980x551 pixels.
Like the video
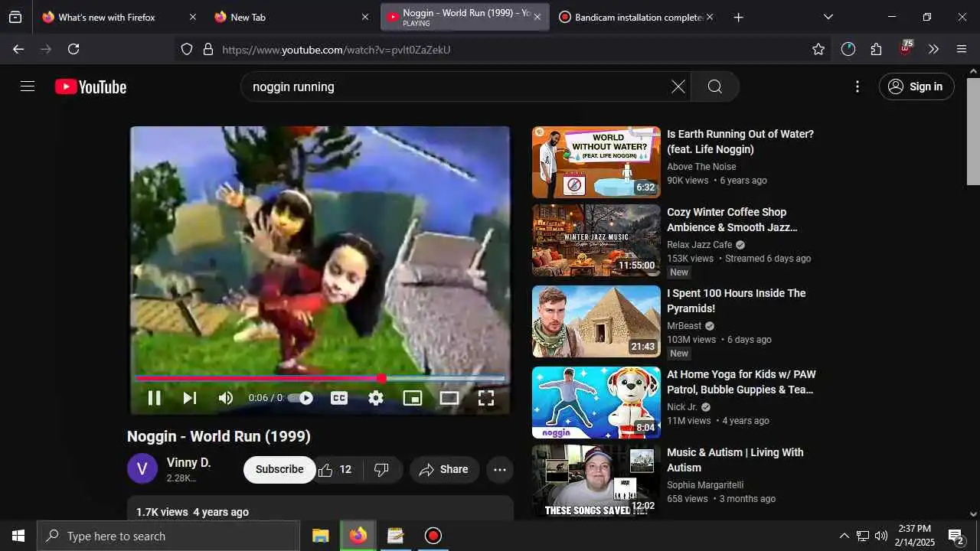point(335,469)
